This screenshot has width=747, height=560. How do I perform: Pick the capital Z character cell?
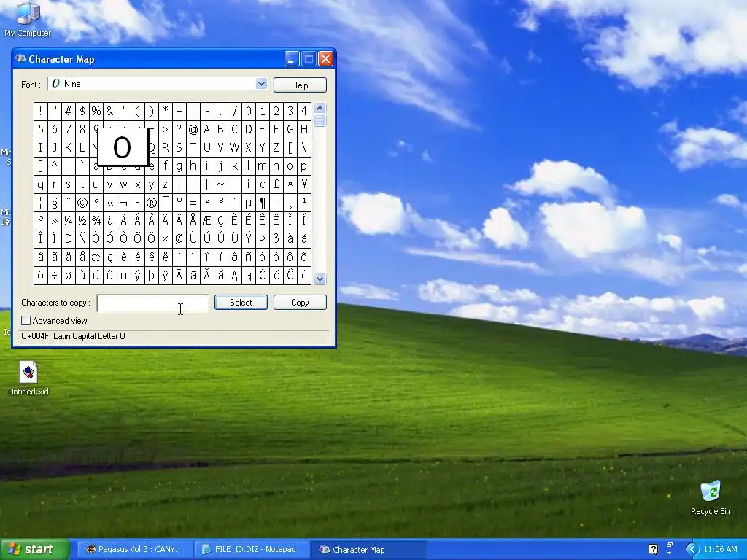[x=276, y=147]
